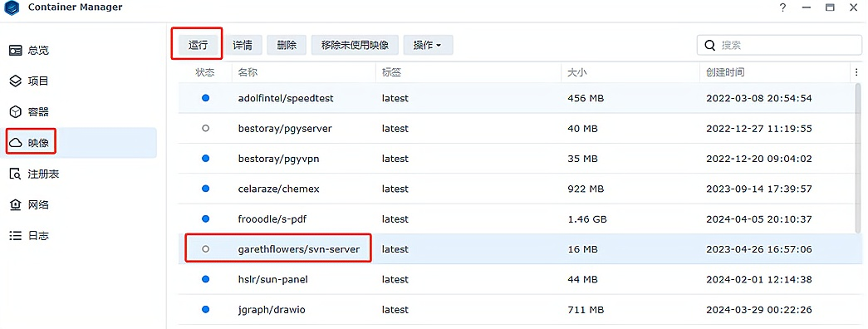
Task: Expand the 操作 actions dropdown
Action: point(429,46)
